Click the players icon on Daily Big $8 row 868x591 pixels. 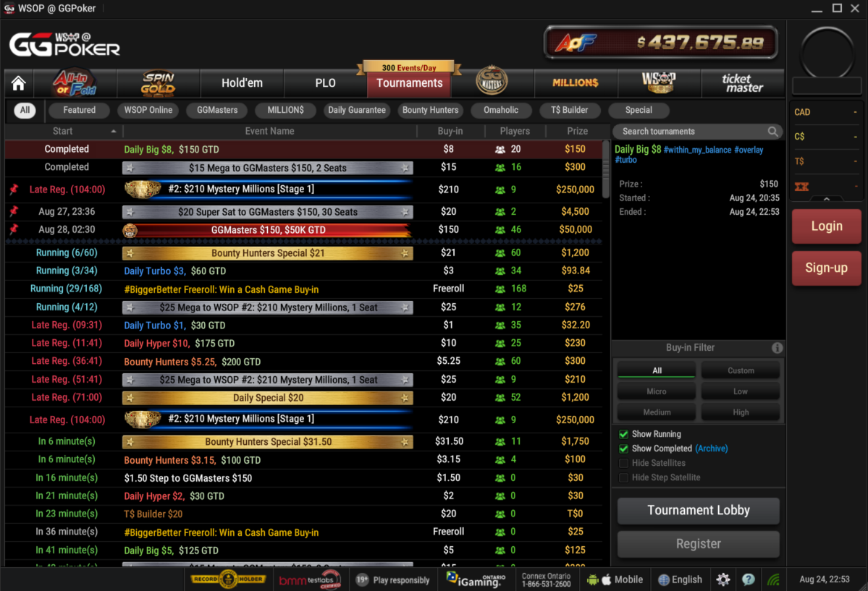[500, 150]
